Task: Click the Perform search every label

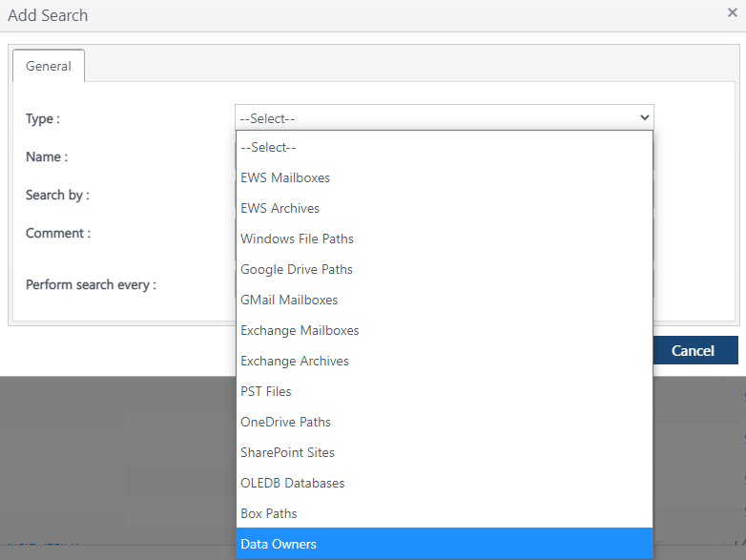Action: coord(91,284)
